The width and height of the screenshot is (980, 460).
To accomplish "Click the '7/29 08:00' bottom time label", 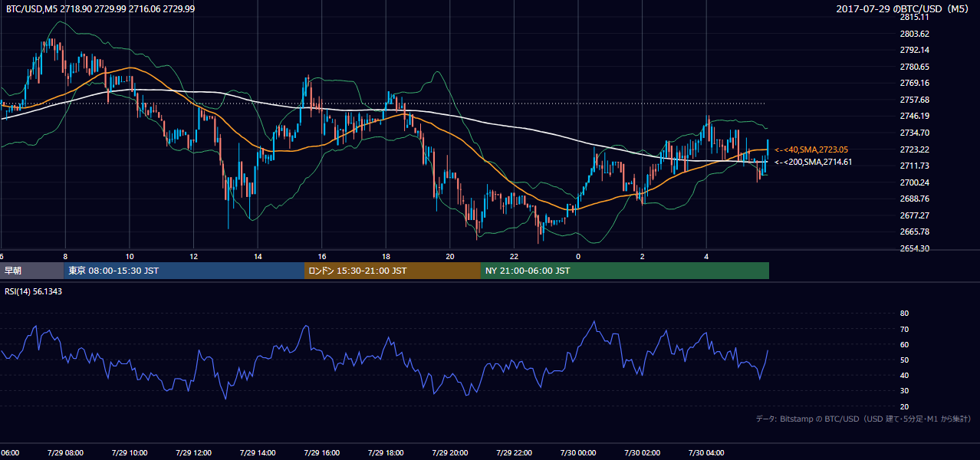I will point(64,453).
